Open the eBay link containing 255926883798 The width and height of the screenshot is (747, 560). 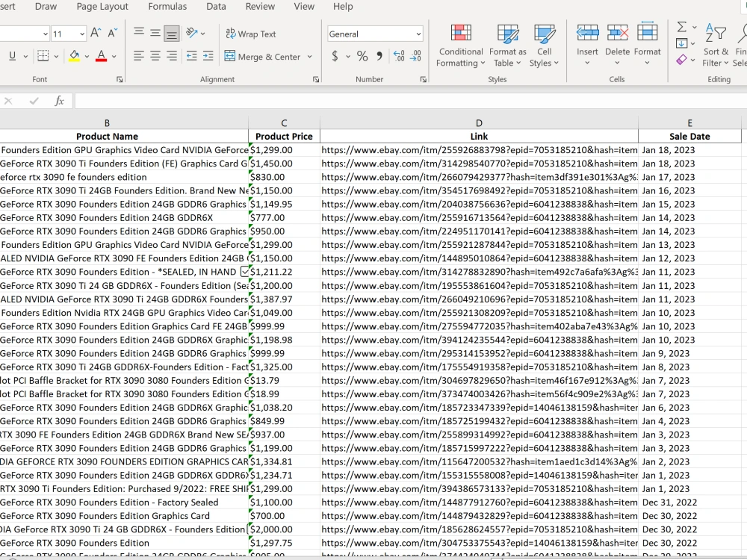[x=479, y=150]
